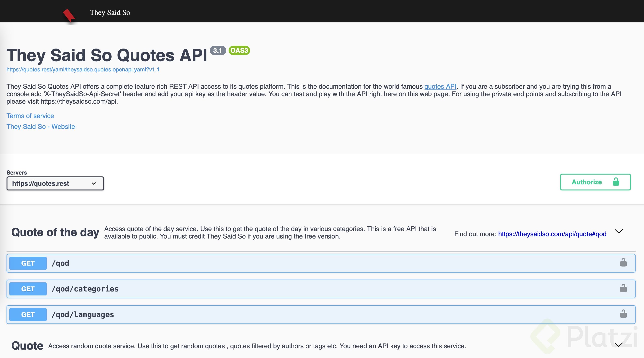Click the They Said So red bookmark logo

pos(70,15)
